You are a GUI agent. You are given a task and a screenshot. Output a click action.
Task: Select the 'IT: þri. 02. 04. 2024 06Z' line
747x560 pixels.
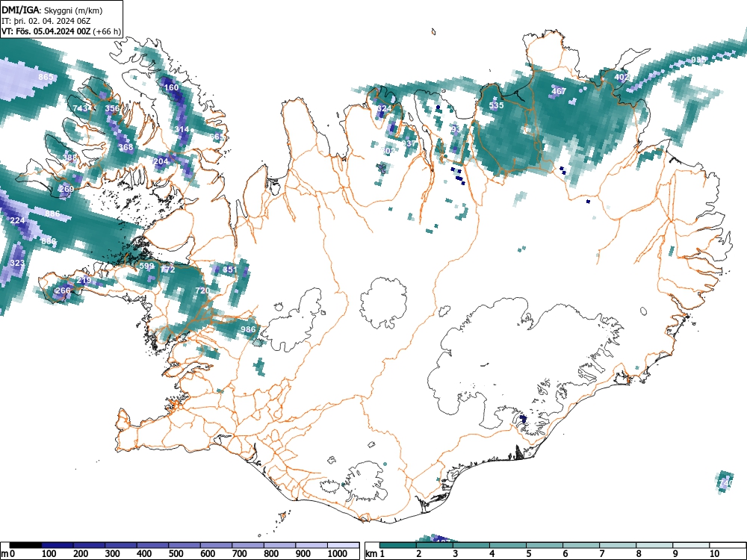click(46, 21)
